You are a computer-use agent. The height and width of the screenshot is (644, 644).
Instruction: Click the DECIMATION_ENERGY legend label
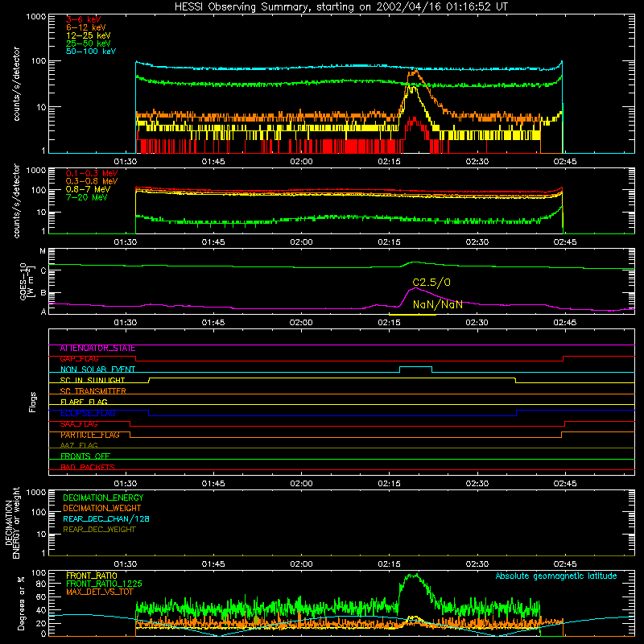[103, 497]
